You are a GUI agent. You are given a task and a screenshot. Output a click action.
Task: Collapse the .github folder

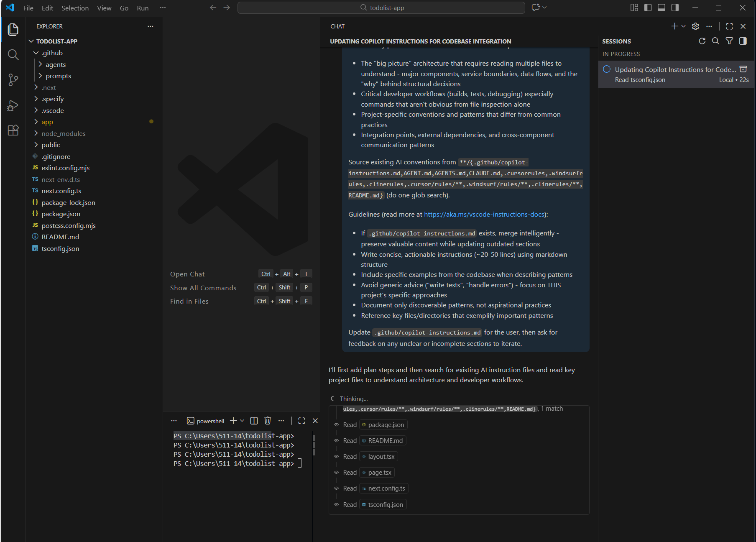[94, 53]
